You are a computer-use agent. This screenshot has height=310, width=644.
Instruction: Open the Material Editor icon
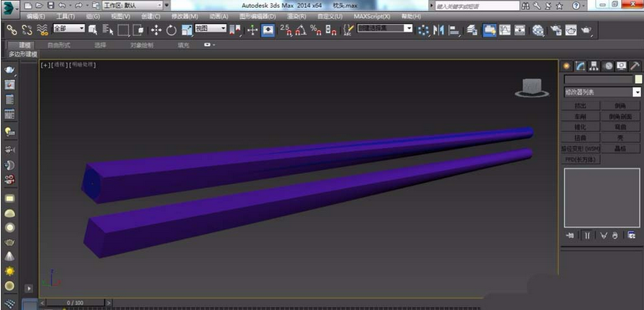click(538, 30)
